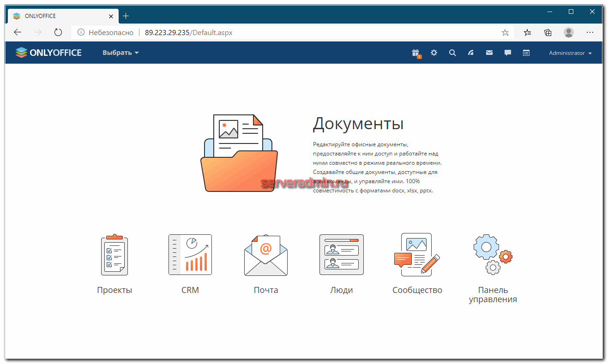Reload the page with the refresh icon
608x364 pixels.
click(58, 32)
